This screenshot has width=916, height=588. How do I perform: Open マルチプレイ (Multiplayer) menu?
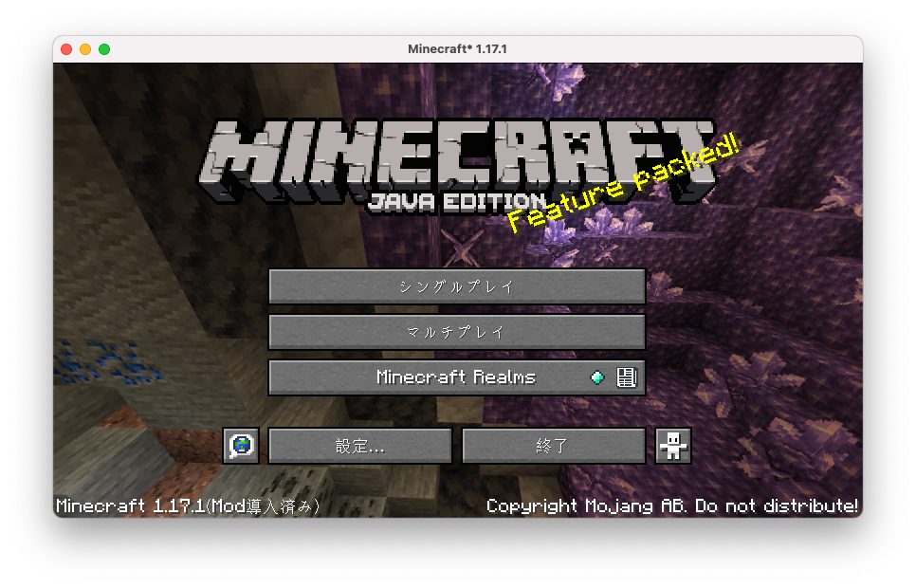457,332
